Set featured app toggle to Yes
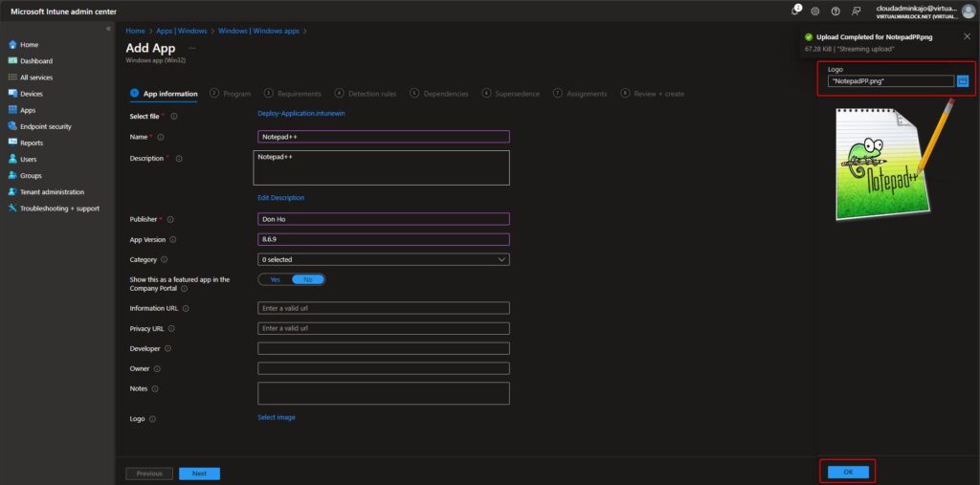 pyautogui.click(x=275, y=279)
